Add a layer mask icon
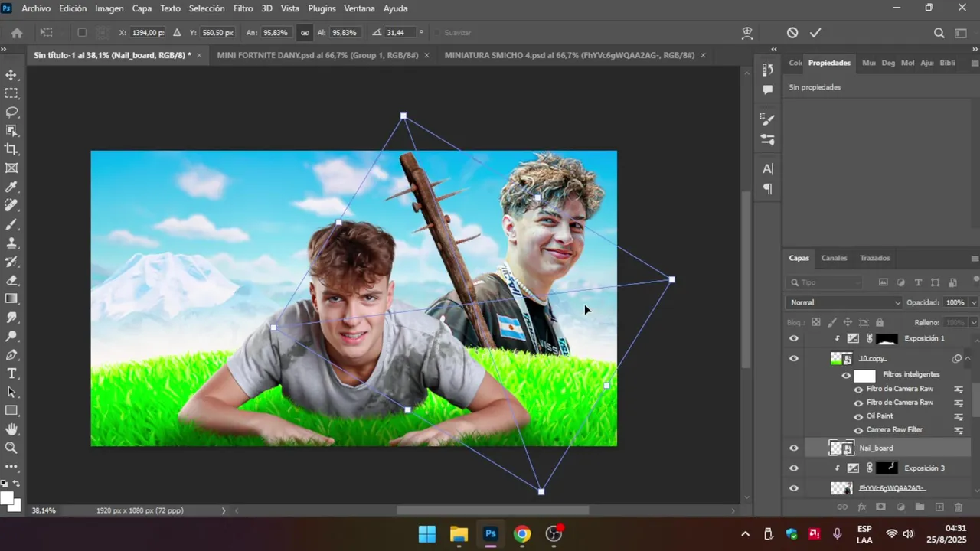The image size is (980, 551). [x=880, y=507]
